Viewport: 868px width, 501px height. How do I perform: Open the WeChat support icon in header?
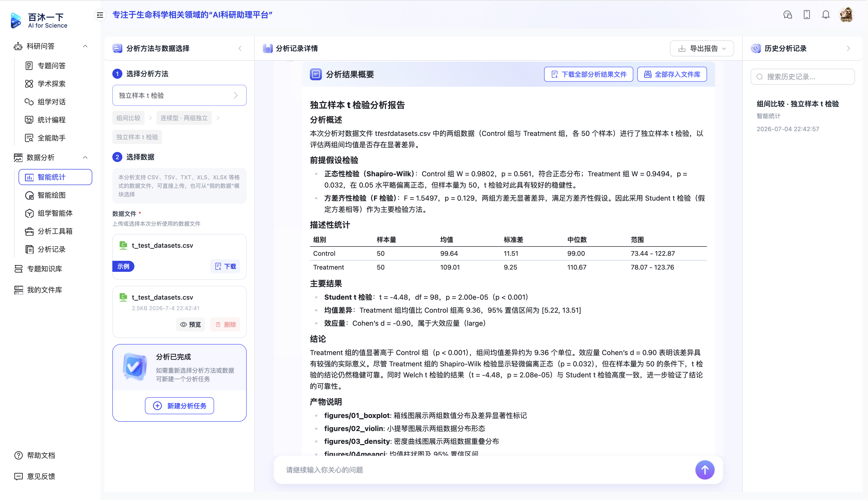click(x=788, y=15)
